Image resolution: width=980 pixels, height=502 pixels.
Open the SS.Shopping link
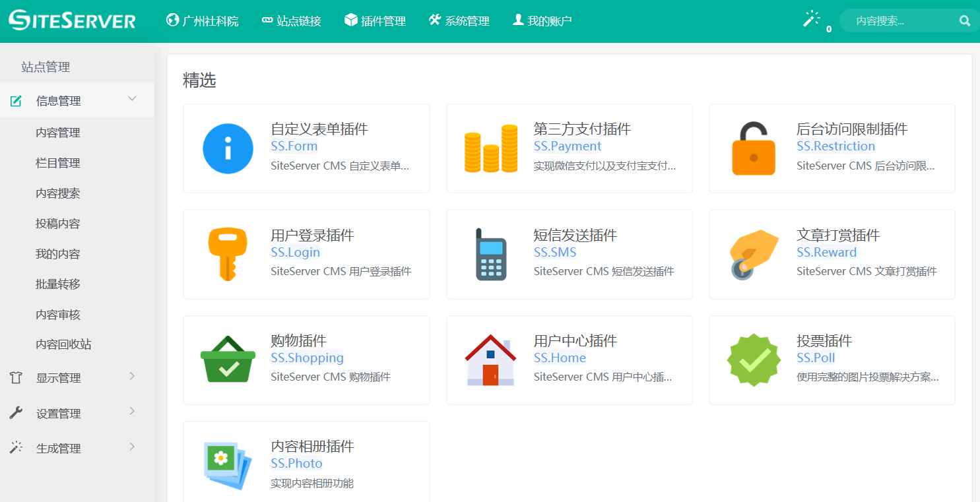coord(307,358)
